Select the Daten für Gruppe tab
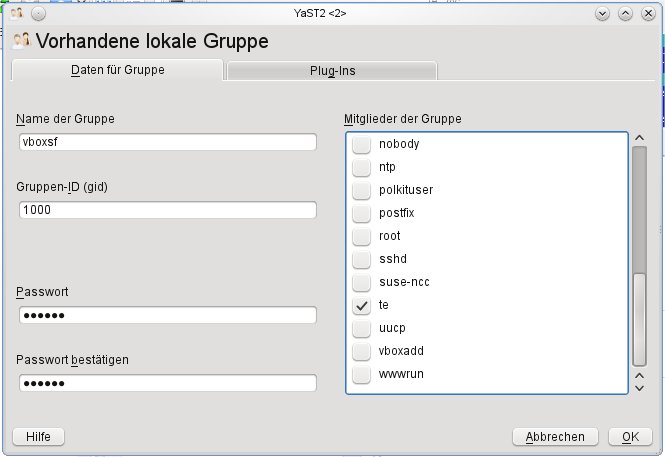This screenshot has width=665, height=457. click(x=117, y=70)
